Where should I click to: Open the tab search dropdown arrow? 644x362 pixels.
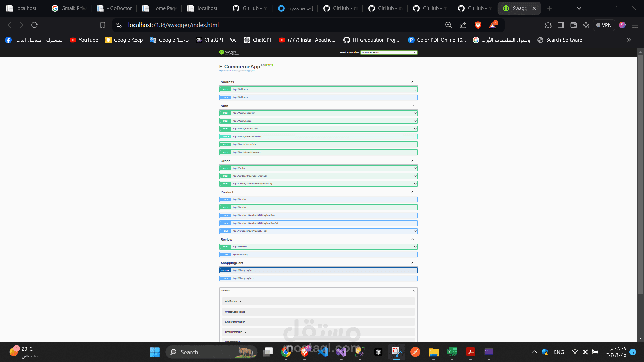579,8
